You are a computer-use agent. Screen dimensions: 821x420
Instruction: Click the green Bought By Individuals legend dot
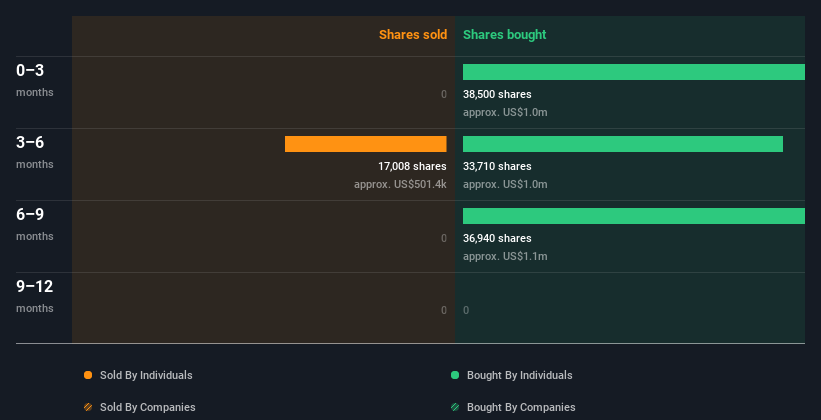point(455,375)
